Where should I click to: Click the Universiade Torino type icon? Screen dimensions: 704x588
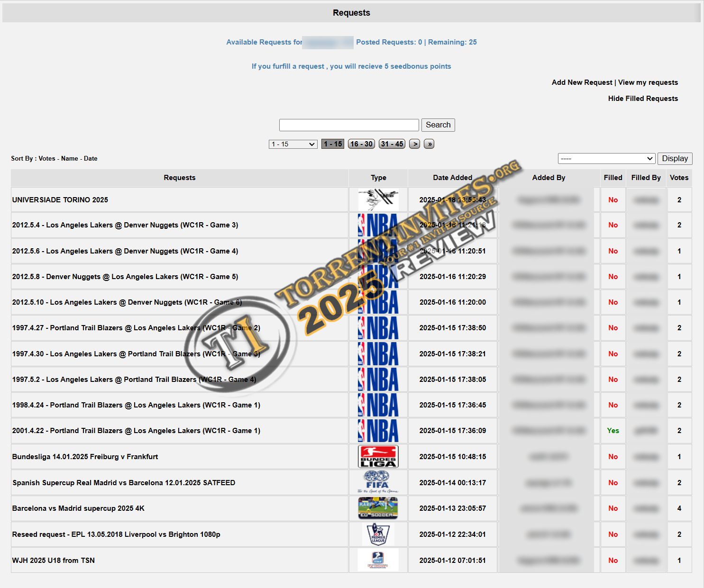click(378, 199)
